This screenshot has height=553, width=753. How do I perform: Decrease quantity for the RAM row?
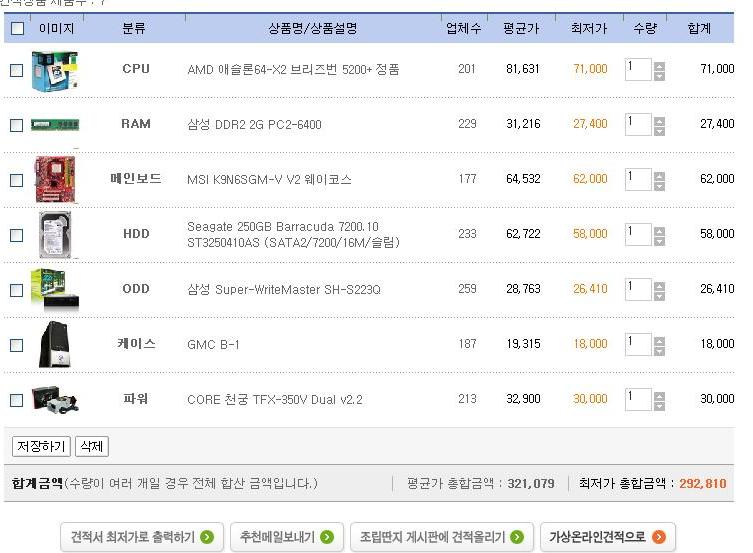(x=659, y=131)
